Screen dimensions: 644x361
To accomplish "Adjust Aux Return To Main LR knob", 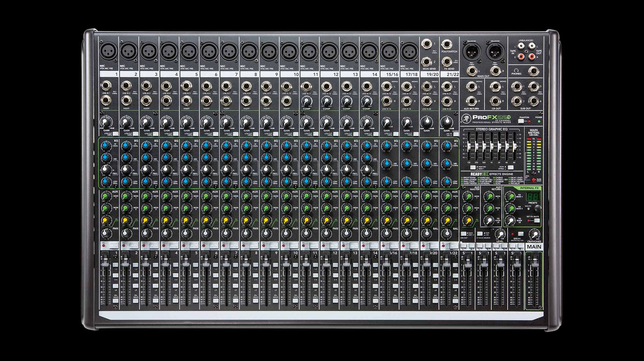I will [489, 221].
